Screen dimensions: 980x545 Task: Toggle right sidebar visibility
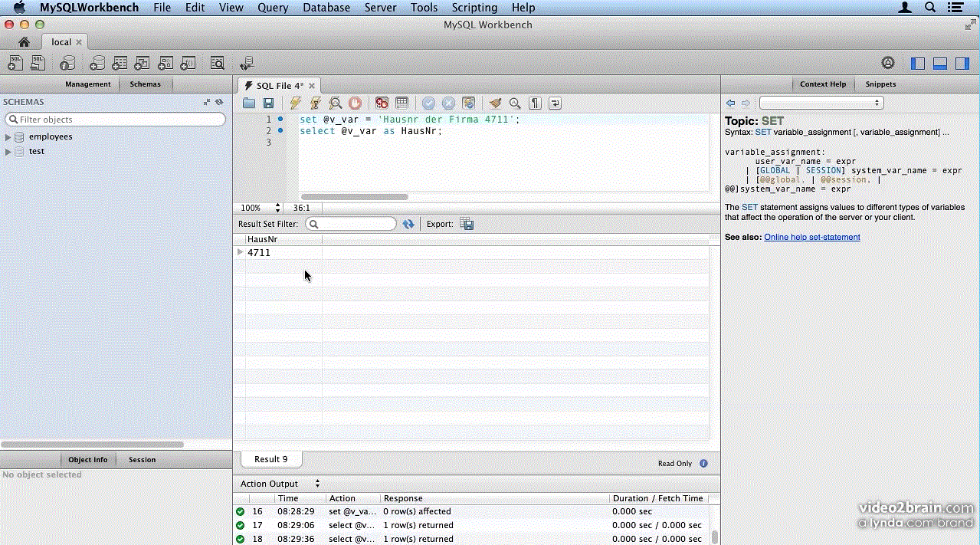click(962, 64)
